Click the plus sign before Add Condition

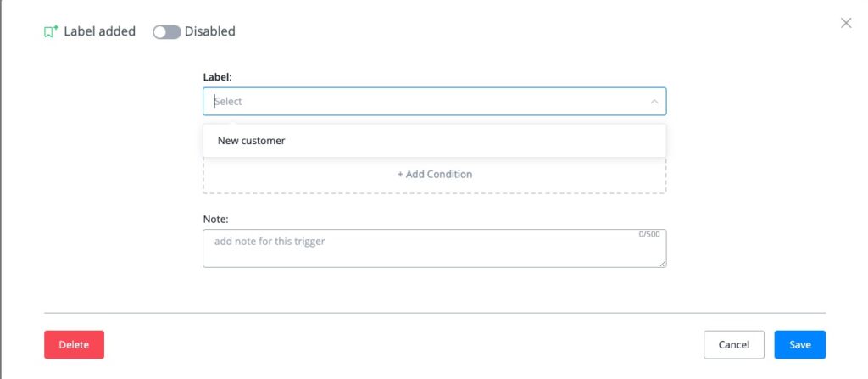click(400, 174)
